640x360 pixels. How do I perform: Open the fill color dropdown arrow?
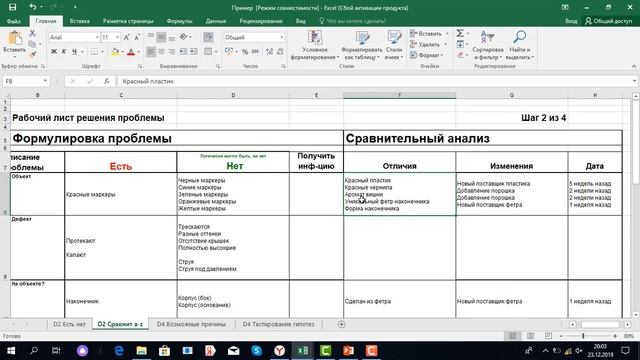coord(122,52)
